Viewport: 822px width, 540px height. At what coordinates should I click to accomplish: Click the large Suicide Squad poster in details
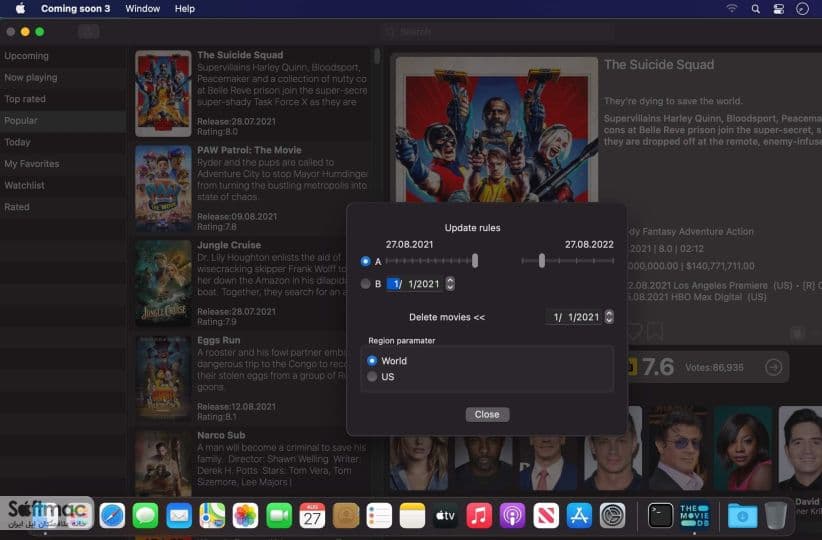pos(496,129)
